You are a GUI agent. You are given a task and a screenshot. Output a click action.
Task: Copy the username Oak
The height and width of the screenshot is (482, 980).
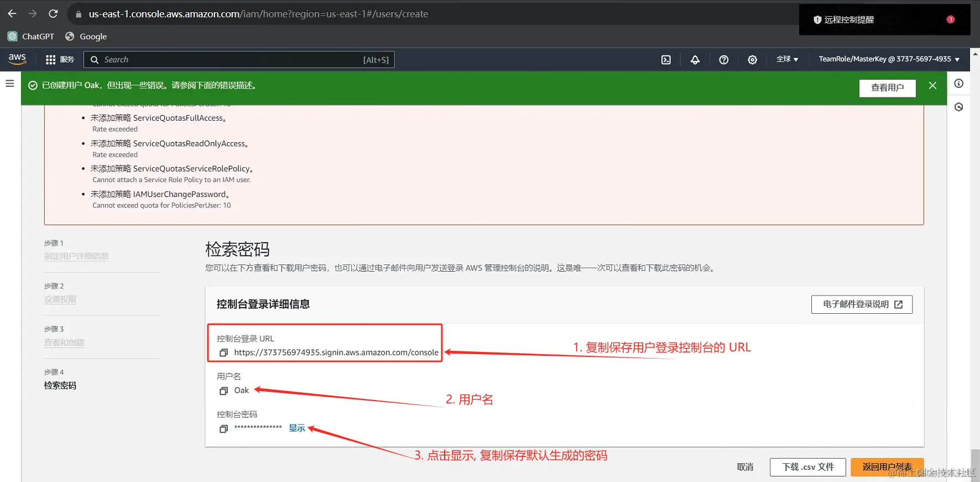(223, 391)
